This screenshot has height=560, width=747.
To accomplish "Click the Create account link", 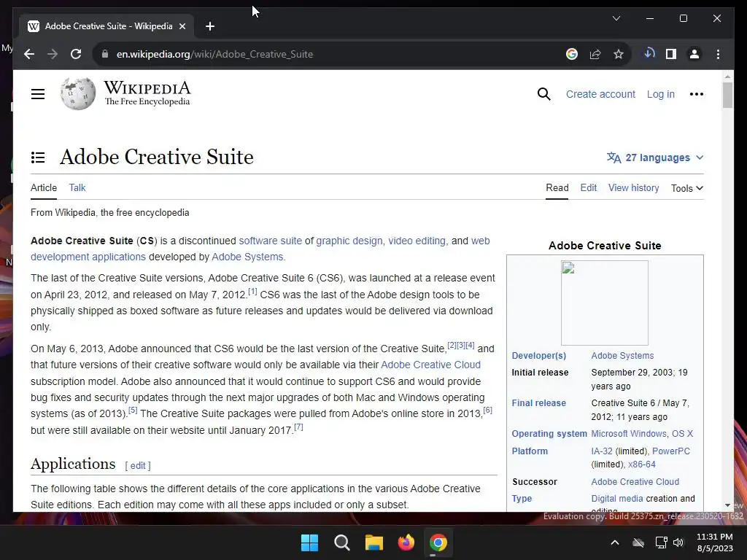I will (x=600, y=94).
